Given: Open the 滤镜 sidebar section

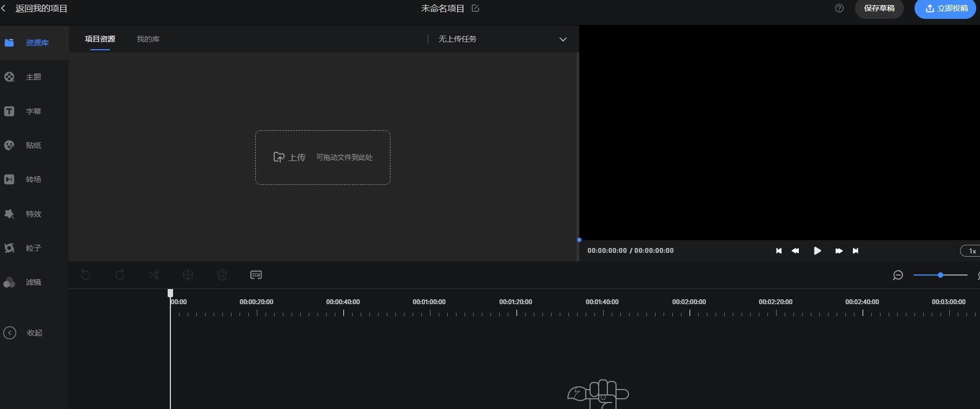Looking at the screenshot, I should click(x=34, y=282).
